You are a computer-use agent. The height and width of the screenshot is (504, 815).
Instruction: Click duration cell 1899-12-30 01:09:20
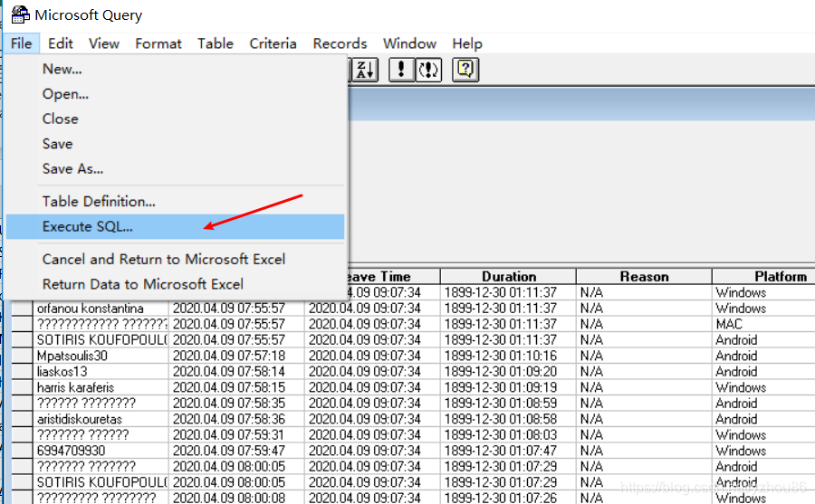(x=508, y=372)
